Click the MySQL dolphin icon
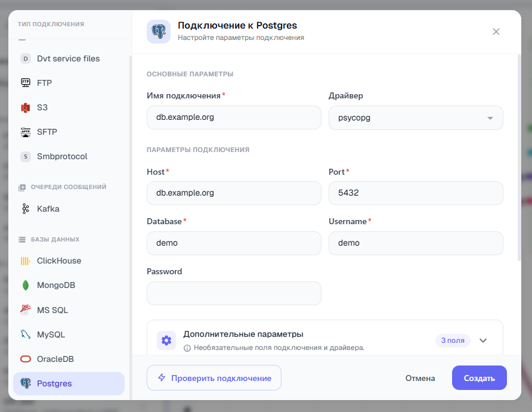 (26, 334)
